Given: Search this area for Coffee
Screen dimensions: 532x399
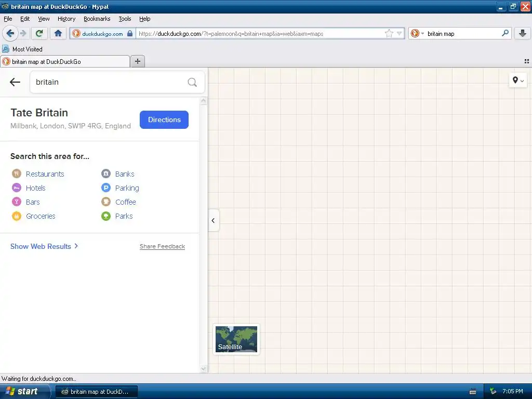Looking at the screenshot, I should tap(125, 202).
